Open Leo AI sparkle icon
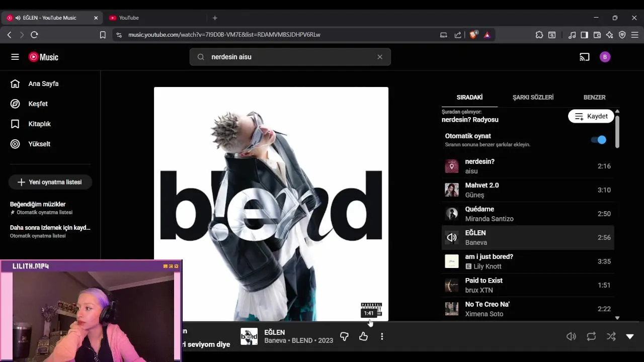This screenshot has height=362, width=644. 610,35
